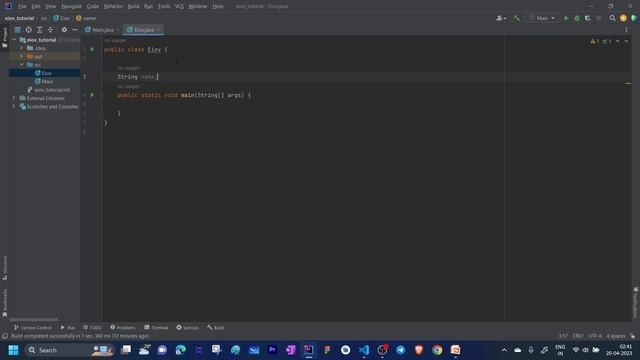Start debugging with the bug icon

tap(577, 18)
